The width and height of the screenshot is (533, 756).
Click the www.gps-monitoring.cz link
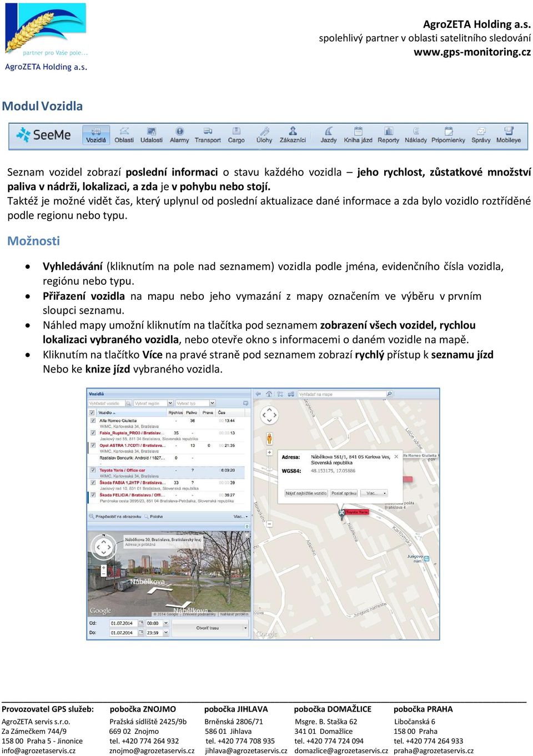point(472,52)
